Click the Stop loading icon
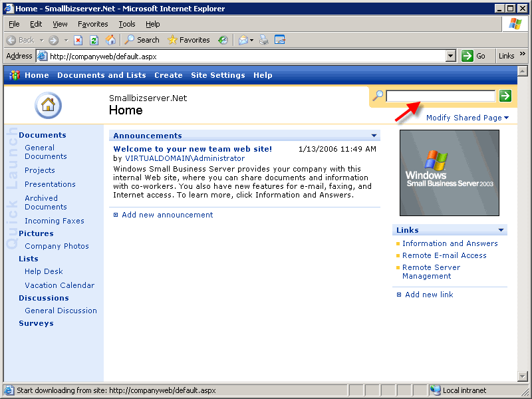The image size is (532, 399). click(78, 40)
